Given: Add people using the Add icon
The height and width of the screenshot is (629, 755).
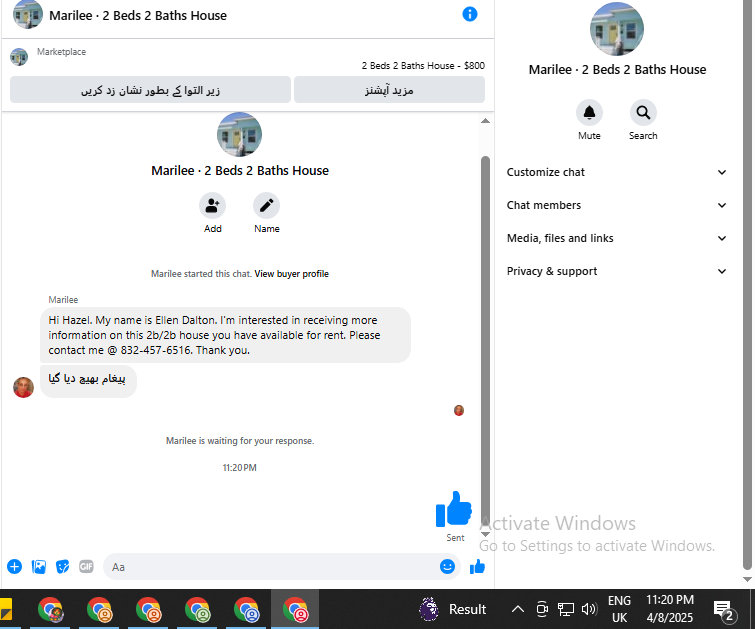Looking at the screenshot, I should tap(212, 206).
